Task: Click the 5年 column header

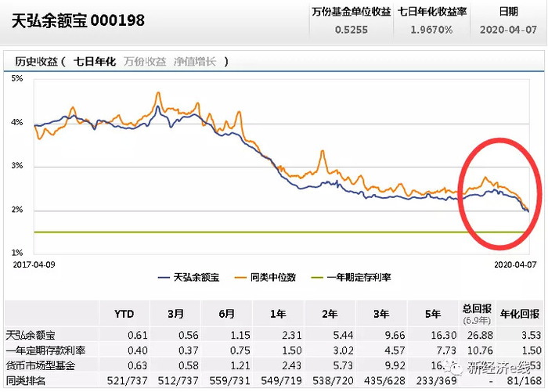Action: (x=433, y=314)
